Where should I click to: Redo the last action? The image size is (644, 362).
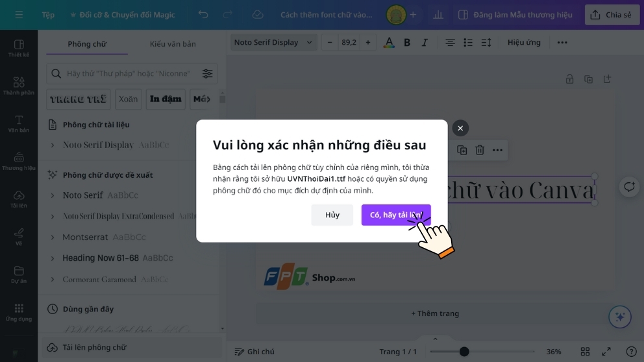pos(227,15)
